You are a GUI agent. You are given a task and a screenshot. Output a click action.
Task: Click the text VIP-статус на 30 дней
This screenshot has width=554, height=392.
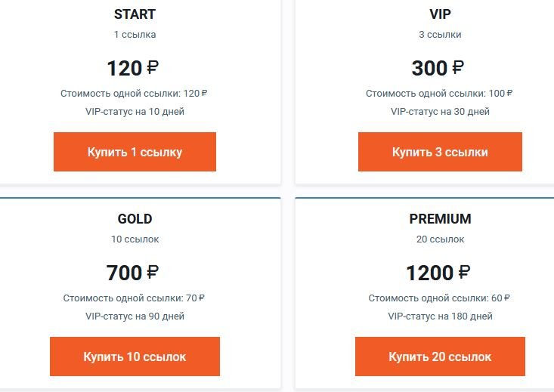(x=440, y=112)
